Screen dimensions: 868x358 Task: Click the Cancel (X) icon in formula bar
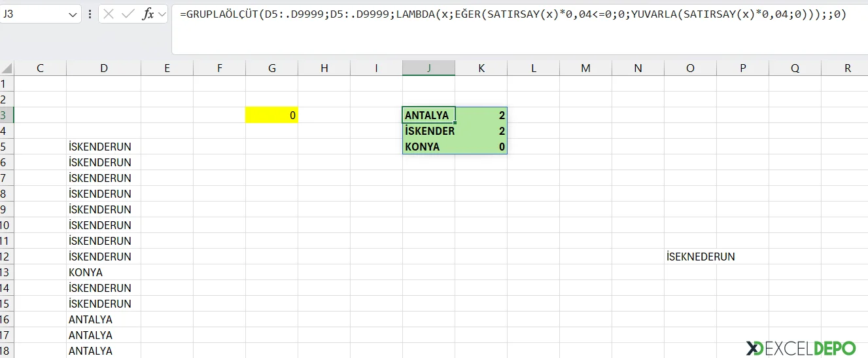tap(109, 14)
